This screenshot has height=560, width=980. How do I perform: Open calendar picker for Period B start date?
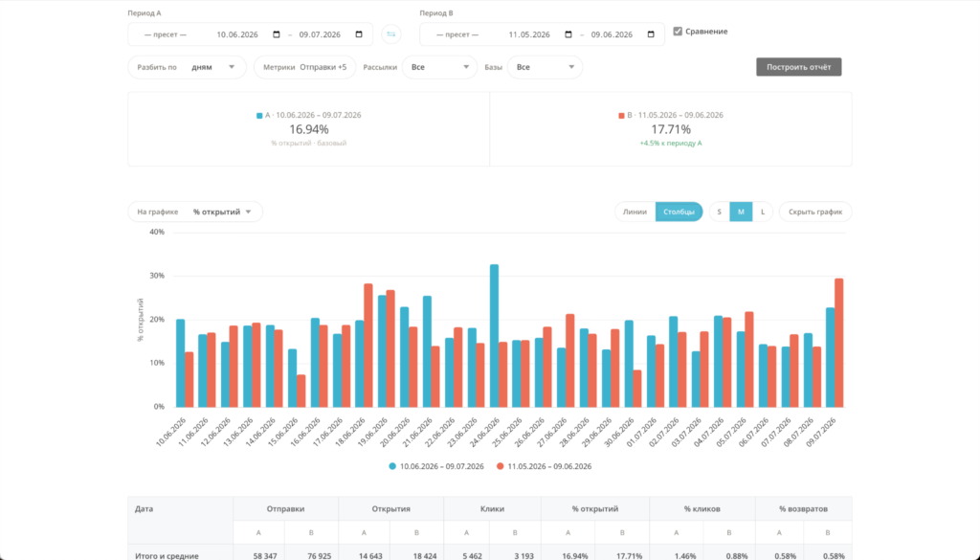pyautogui.click(x=568, y=34)
